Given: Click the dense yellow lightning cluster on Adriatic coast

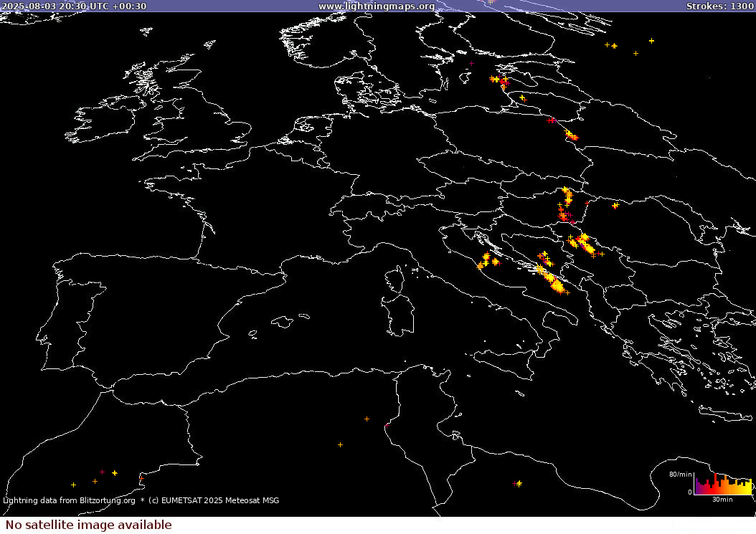Looking at the screenshot, I should click(x=554, y=282).
